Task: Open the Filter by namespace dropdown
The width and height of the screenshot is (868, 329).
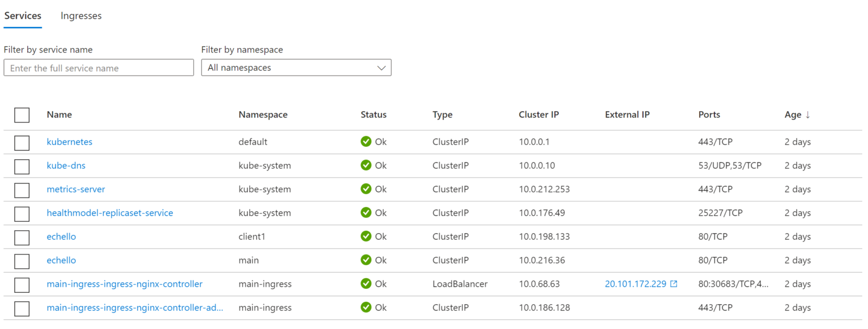Action: click(296, 68)
